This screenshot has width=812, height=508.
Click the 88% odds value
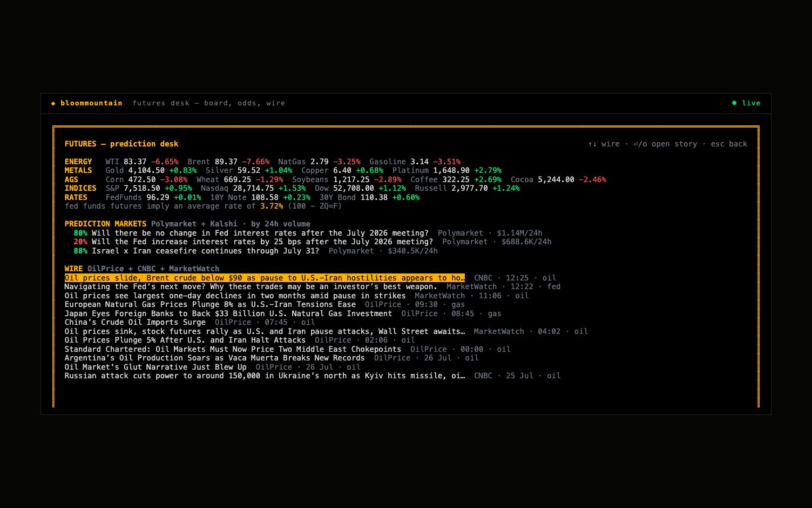(x=80, y=251)
